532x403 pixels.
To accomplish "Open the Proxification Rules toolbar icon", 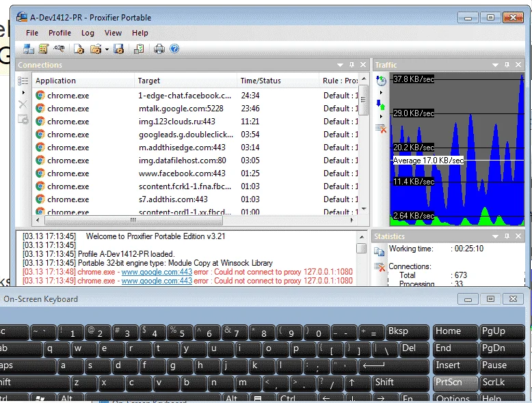I will coord(44,48).
